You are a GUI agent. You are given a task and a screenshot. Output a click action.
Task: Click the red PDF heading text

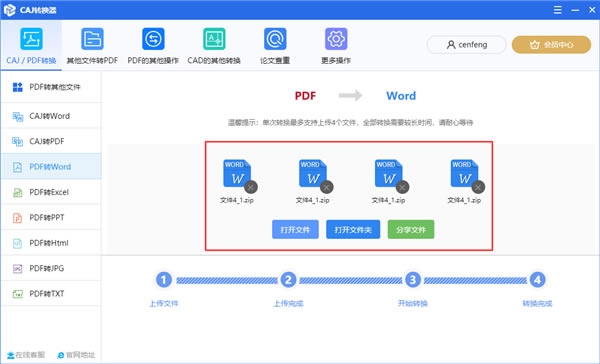pyautogui.click(x=305, y=96)
